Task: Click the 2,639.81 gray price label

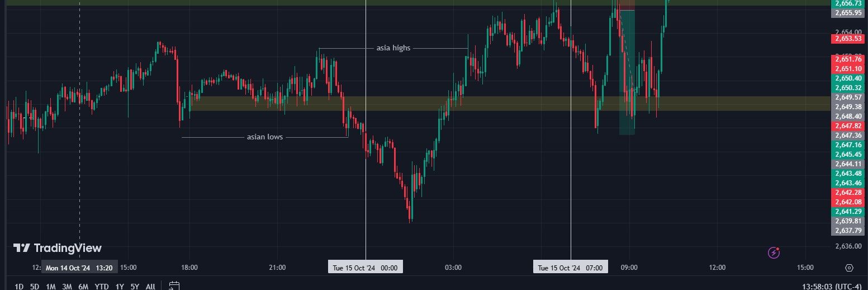Action: pos(848,221)
